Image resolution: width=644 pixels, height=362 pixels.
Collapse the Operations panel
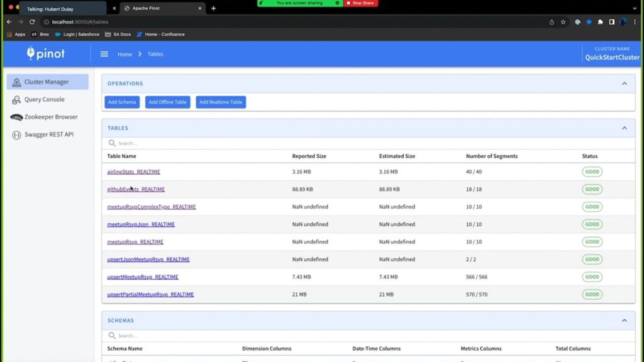pos(624,84)
